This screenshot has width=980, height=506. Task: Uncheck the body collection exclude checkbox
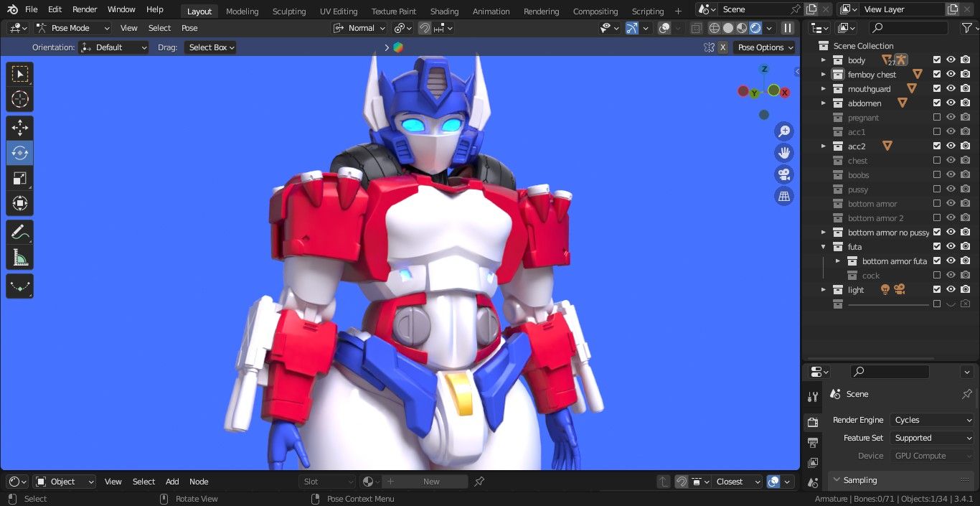936,60
